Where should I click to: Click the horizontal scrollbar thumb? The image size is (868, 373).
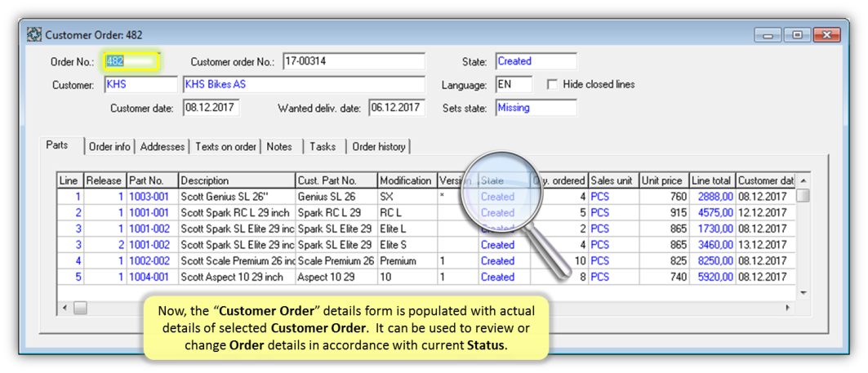(80, 307)
